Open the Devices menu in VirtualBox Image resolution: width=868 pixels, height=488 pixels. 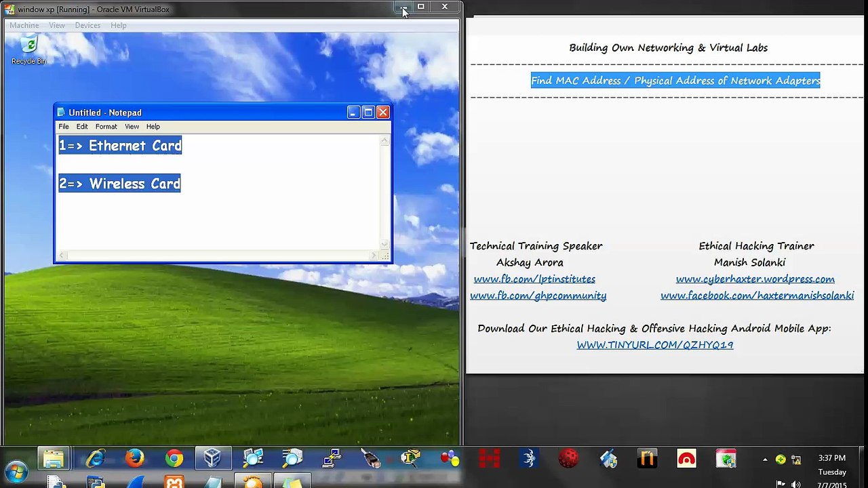click(x=87, y=25)
